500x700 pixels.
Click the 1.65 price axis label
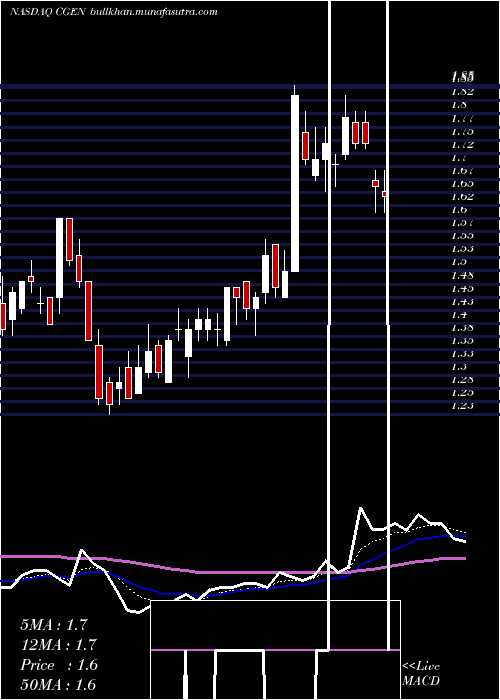[462, 183]
